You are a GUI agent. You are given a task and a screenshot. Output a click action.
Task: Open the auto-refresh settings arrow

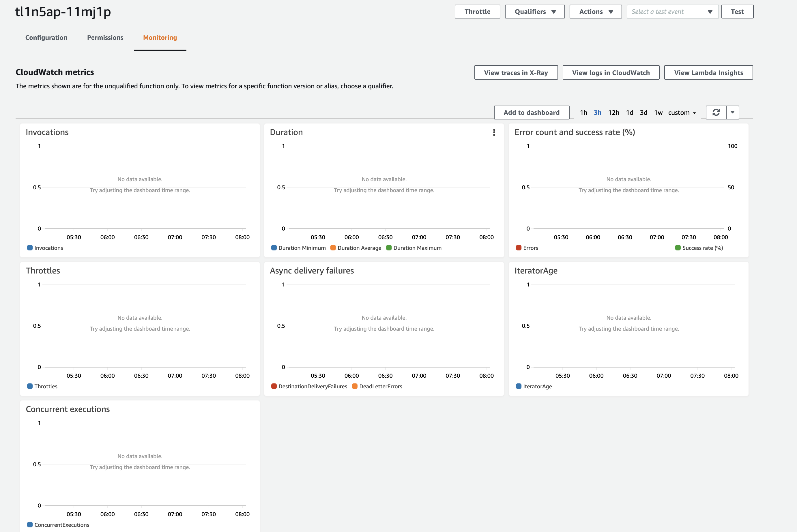click(x=732, y=112)
